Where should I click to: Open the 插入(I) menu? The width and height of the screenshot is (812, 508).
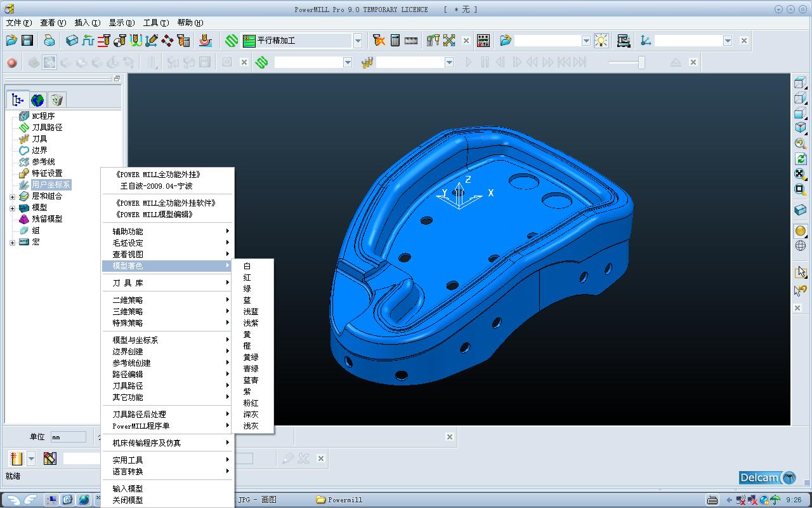pos(87,23)
